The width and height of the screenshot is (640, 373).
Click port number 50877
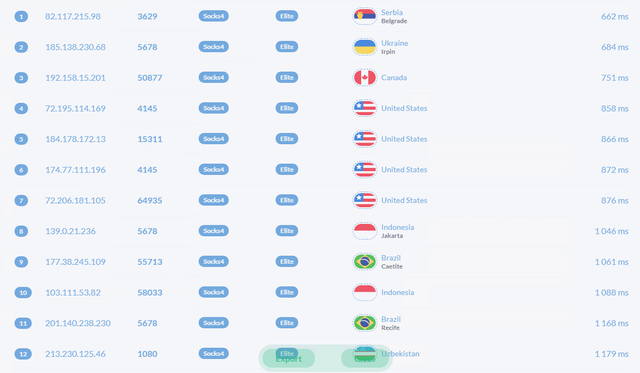click(150, 78)
